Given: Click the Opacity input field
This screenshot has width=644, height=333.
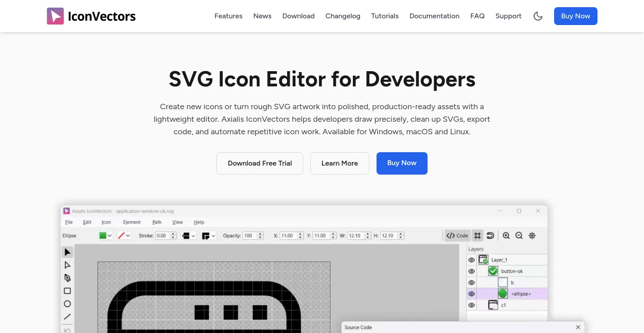Looking at the screenshot, I should coord(250,235).
